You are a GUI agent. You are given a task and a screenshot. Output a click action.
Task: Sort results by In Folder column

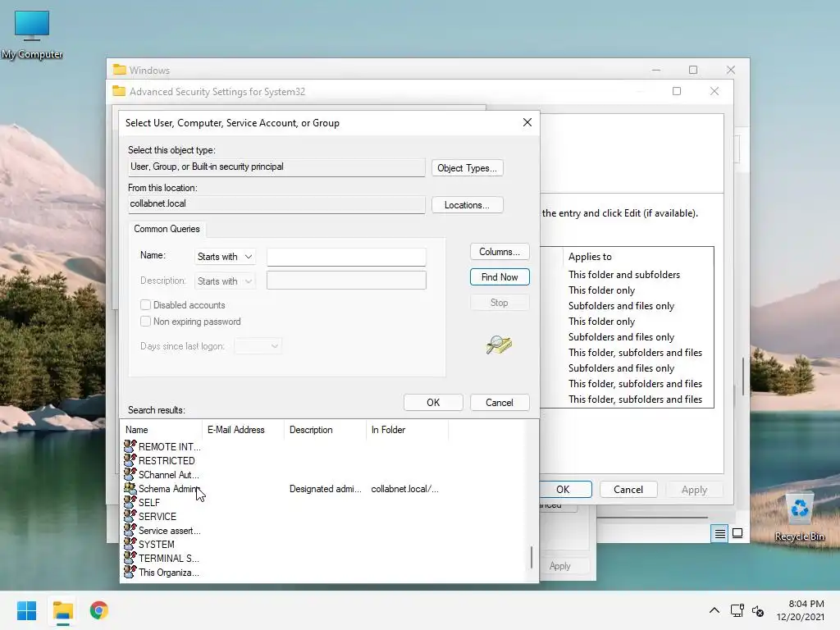coord(407,430)
